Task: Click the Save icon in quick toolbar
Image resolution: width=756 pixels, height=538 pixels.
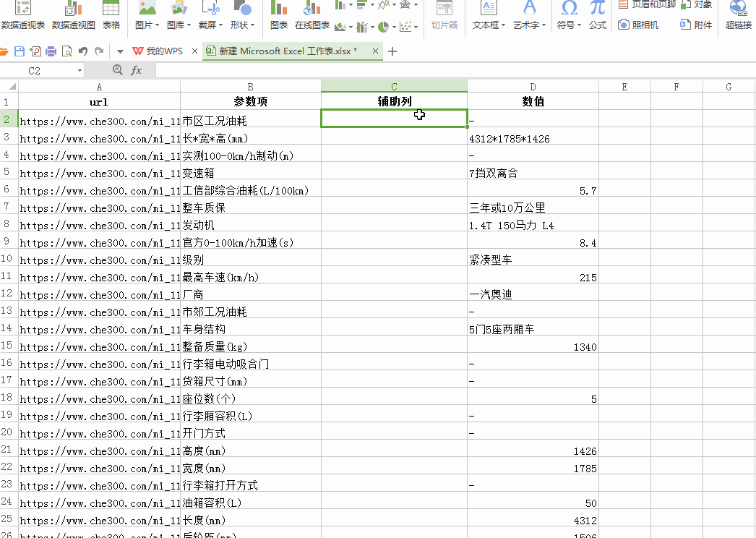Action: [20, 51]
